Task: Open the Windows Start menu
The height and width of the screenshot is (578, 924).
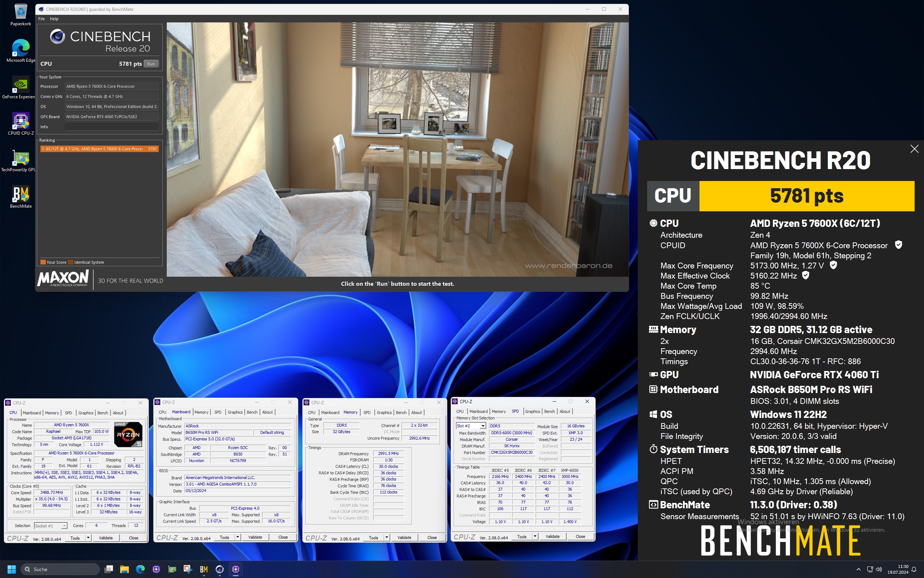Action: [x=12, y=569]
